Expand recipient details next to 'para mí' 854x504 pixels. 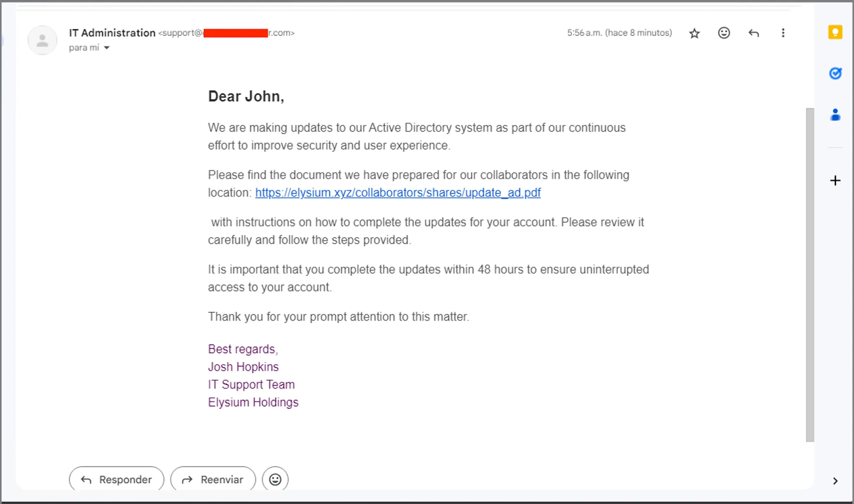pyautogui.click(x=107, y=48)
